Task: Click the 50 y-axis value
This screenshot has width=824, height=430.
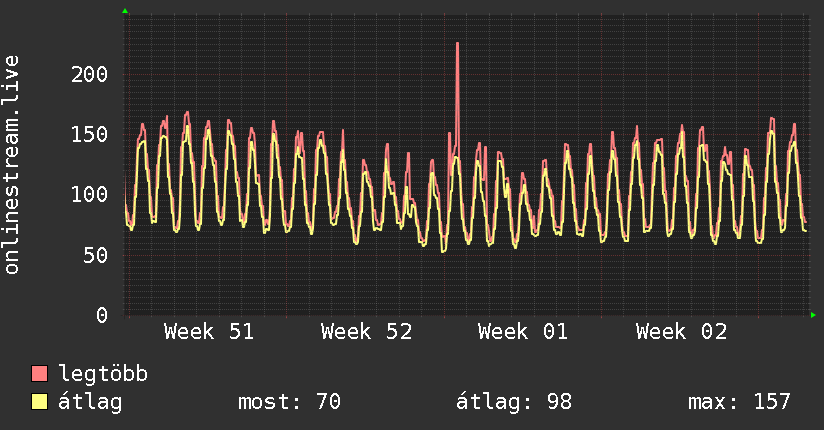Action: (96, 255)
